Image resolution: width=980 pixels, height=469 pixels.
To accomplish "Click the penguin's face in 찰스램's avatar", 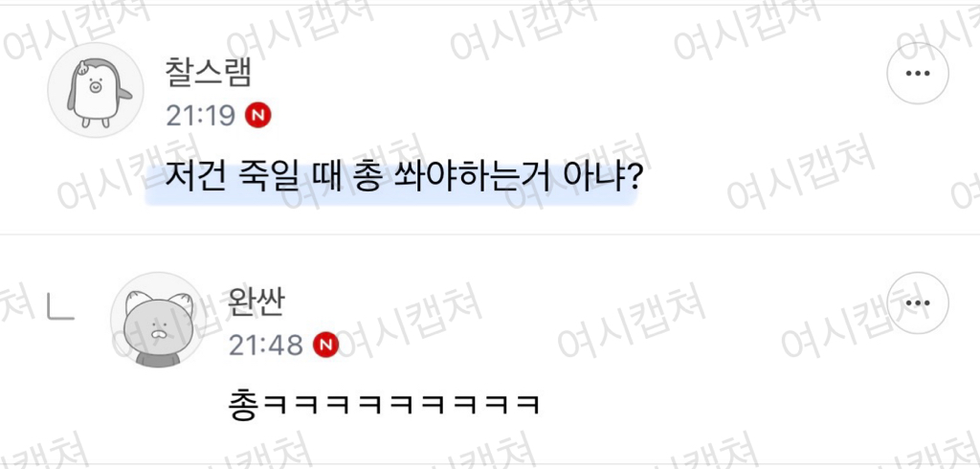I will point(95,87).
